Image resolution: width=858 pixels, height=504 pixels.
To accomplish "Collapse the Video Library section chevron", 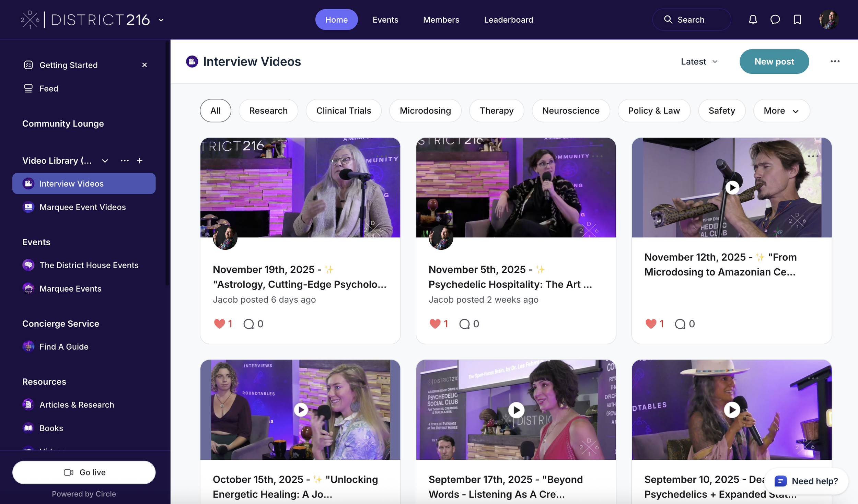I will point(105,161).
